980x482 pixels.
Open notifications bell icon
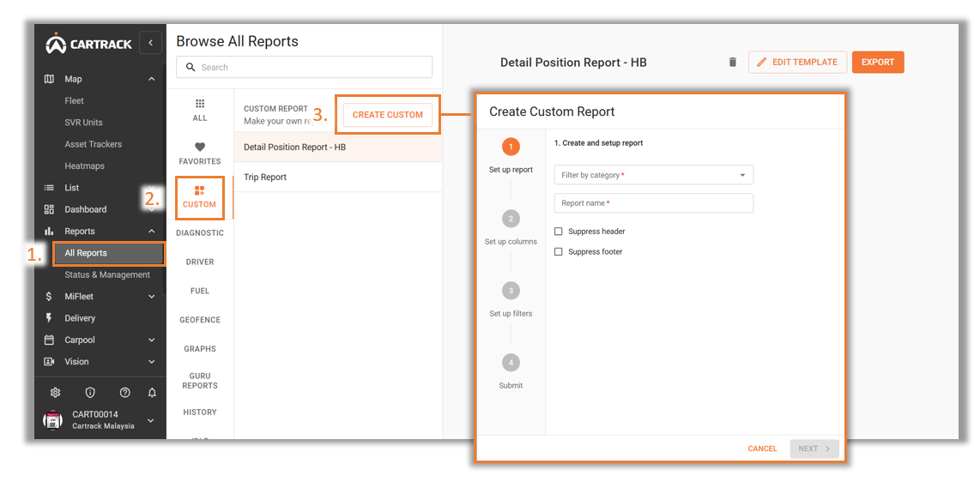point(152,393)
